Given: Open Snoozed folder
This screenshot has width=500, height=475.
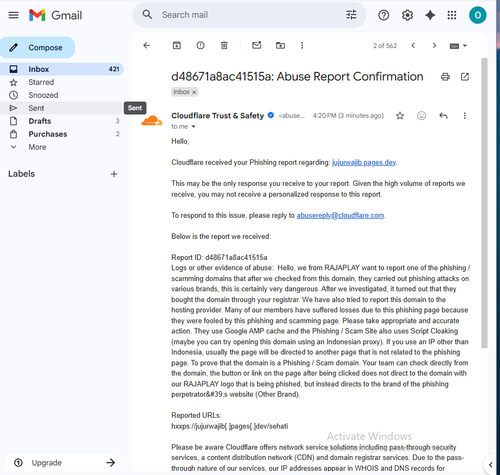Looking at the screenshot, I should tap(62, 95).
